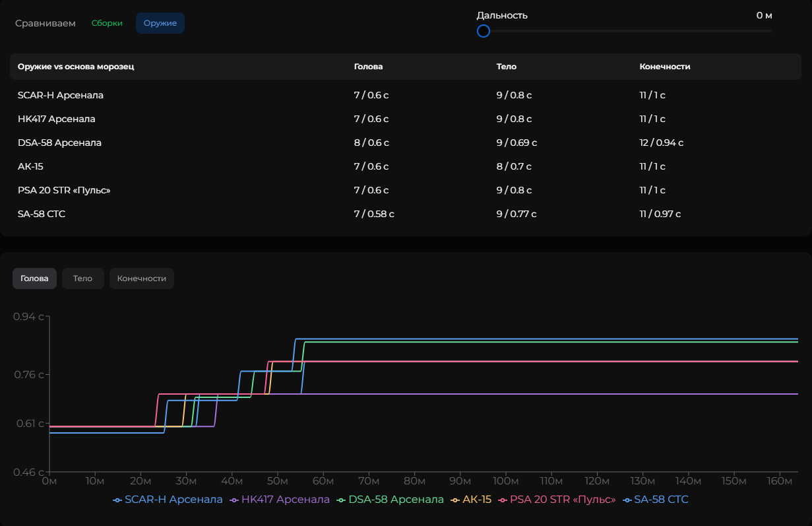Toggle AK-15 series in the legend
Image resolution: width=812 pixels, height=526 pixels.
(x=471, y=500)
